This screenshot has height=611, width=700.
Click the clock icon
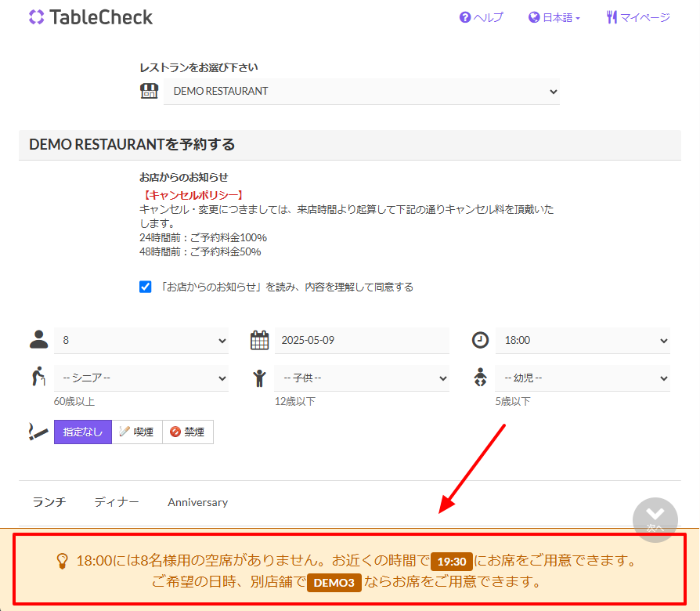tap(480, 340)
